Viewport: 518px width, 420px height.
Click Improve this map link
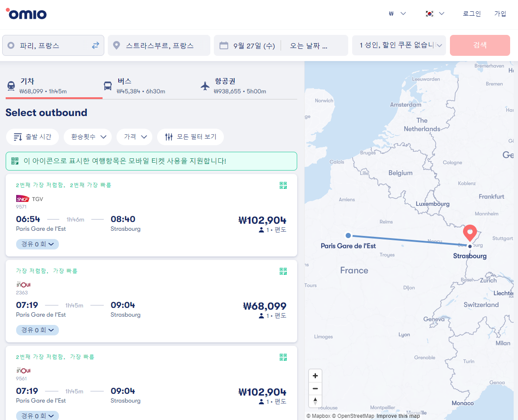[x=398, y=416]
